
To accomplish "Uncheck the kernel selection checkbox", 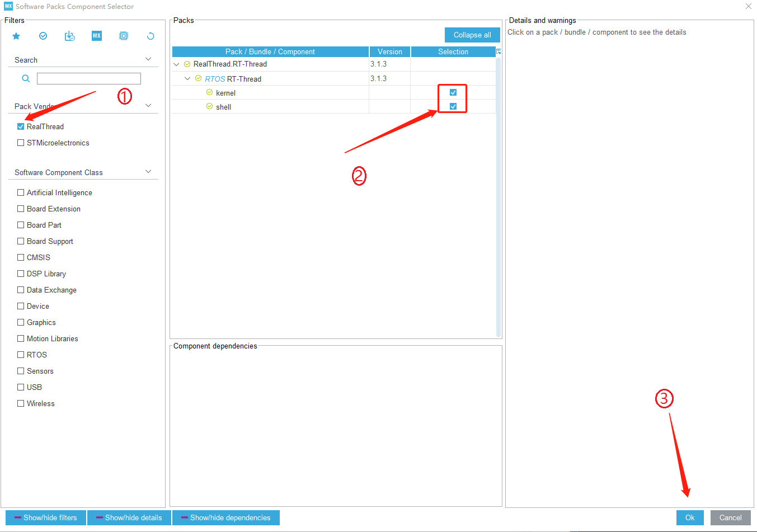I will click(x=453, y=92).
